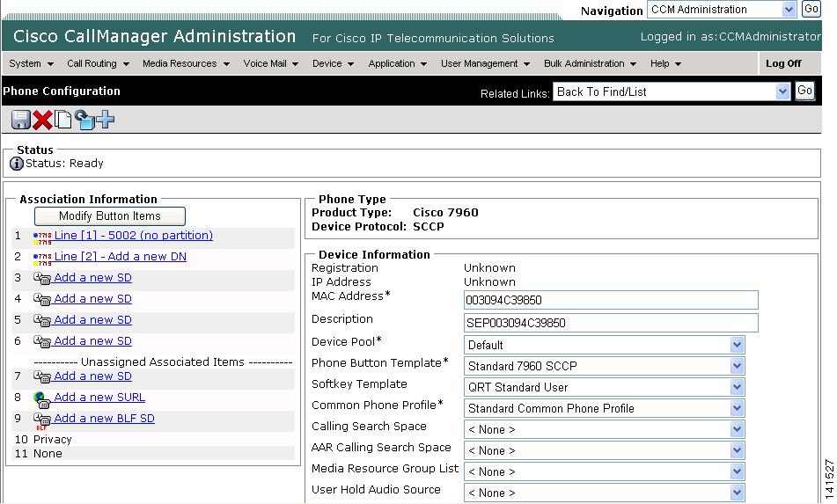Click the Add a new BLF SD link
This screenshot has height=504, width=837.
[105, 418]
